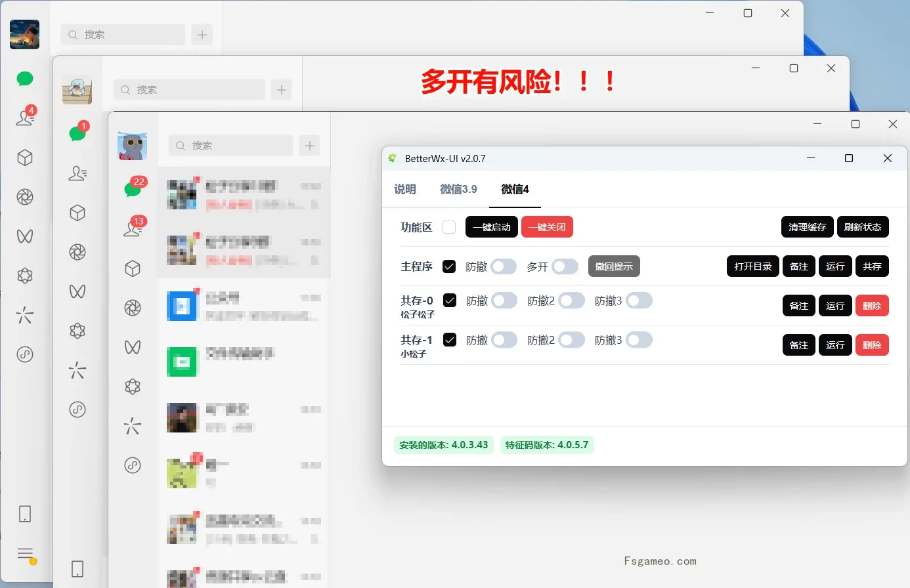
Task: Open Moments aperture icon in middle WeChat window
Action: (77, 252)
